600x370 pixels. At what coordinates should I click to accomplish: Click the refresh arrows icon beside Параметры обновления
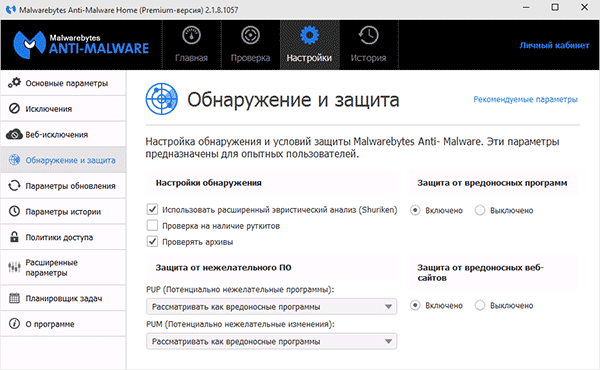(x=15, y=186)
